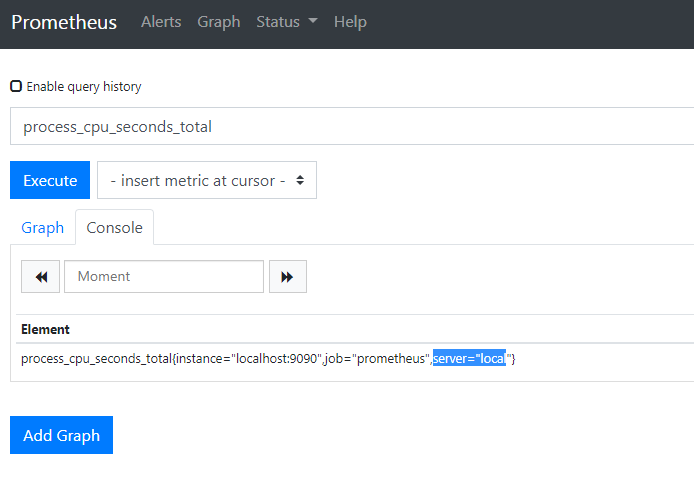Focus the process_cpu_seconds_total query field

[x=352, y=126]
